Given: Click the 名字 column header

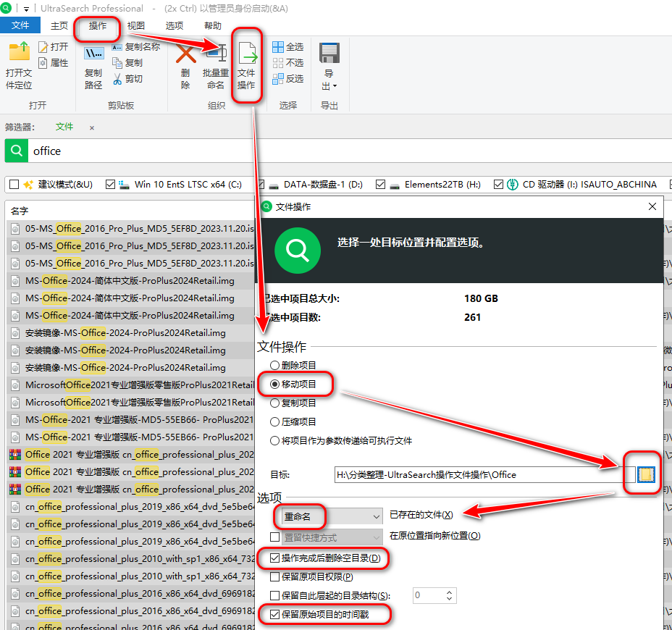Looking at the screenshot, I should pos(20,211).
